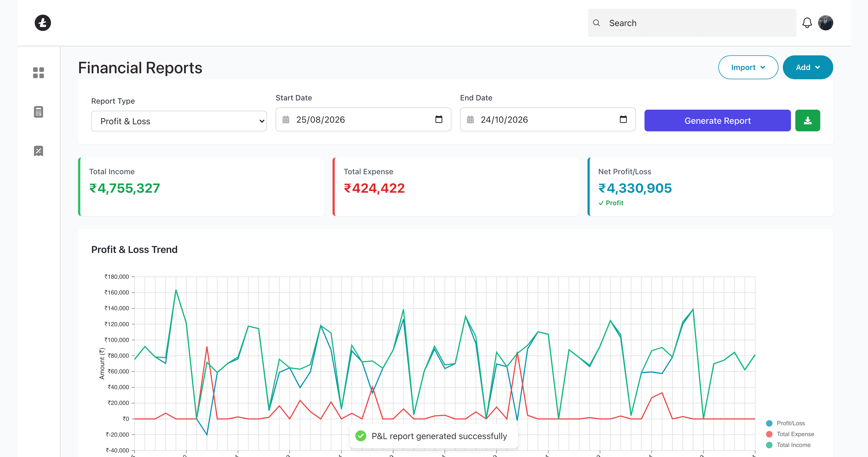Click grid calendar icon in End Date
The image size is (868, 457).
tap(470, 120)
